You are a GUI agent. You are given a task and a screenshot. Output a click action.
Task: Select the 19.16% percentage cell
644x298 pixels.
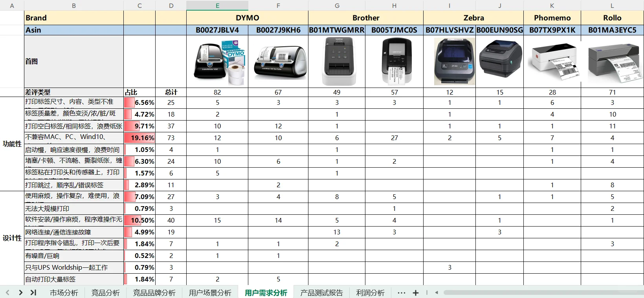pyautogui.click(x=139, y=138)
